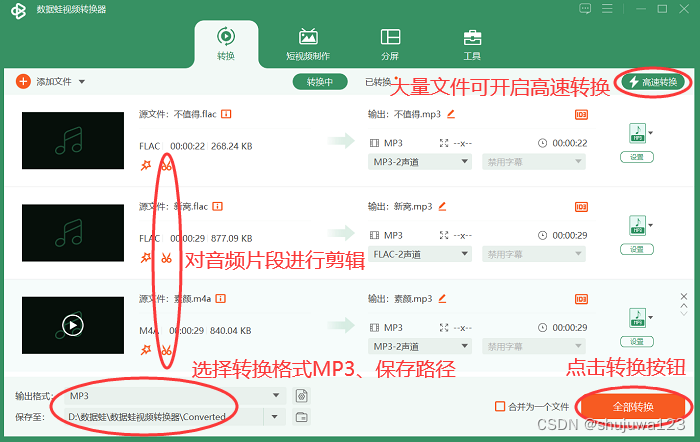The width and height of the screenshot is (700, 442).
Task: Open 禁用字幕 dropdown for 素颜.mp3
Action: [534, 346]
